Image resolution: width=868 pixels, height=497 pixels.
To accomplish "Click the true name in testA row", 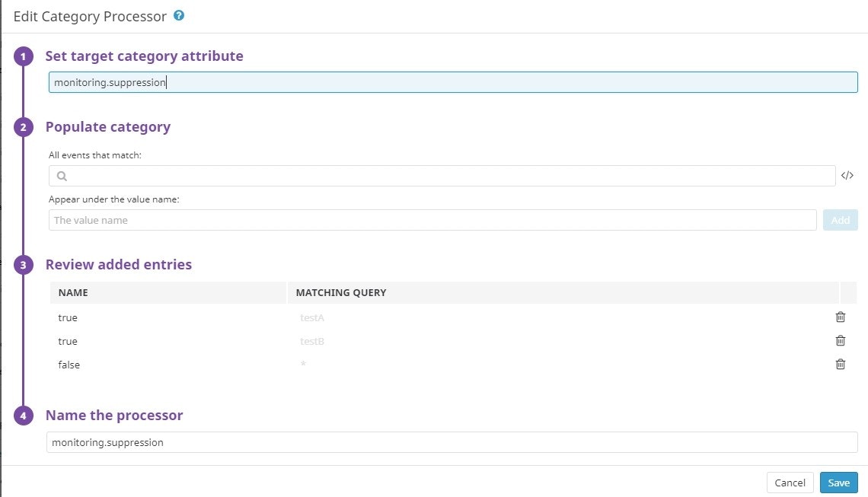I will [68, 317].
